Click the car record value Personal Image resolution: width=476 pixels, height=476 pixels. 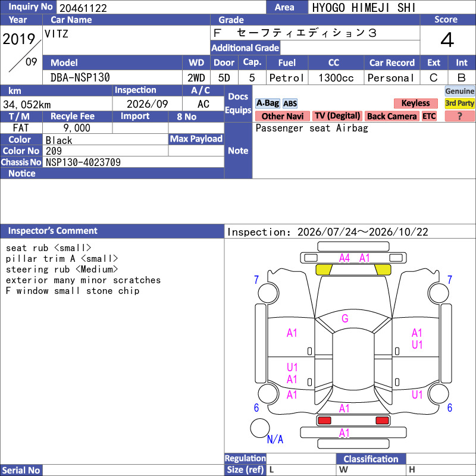[x=391, y=78]
